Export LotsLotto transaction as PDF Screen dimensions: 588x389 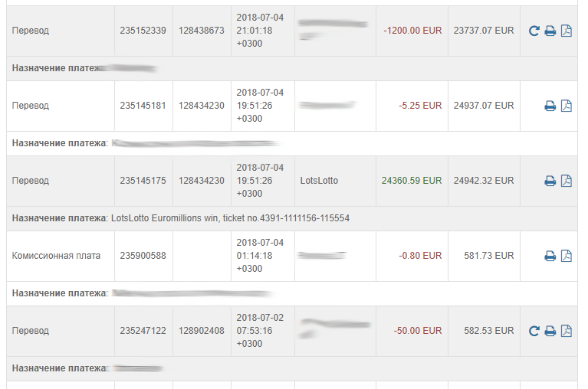pyautogui.click(x=567, y=181)
